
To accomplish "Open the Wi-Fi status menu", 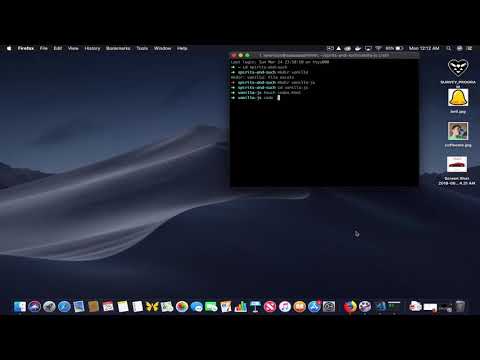I will 378,48.
